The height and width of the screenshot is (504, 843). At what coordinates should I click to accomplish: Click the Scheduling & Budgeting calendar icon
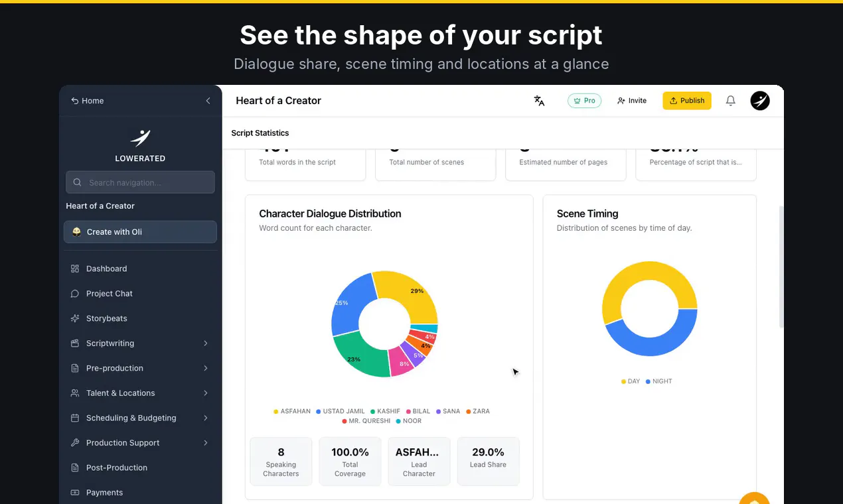click(75, 418)
